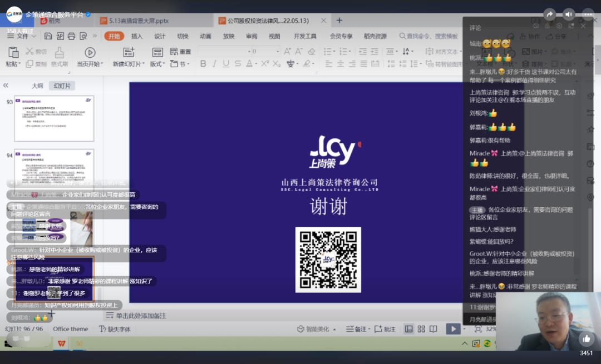Open print preview icon in quick toolbar

83,36
